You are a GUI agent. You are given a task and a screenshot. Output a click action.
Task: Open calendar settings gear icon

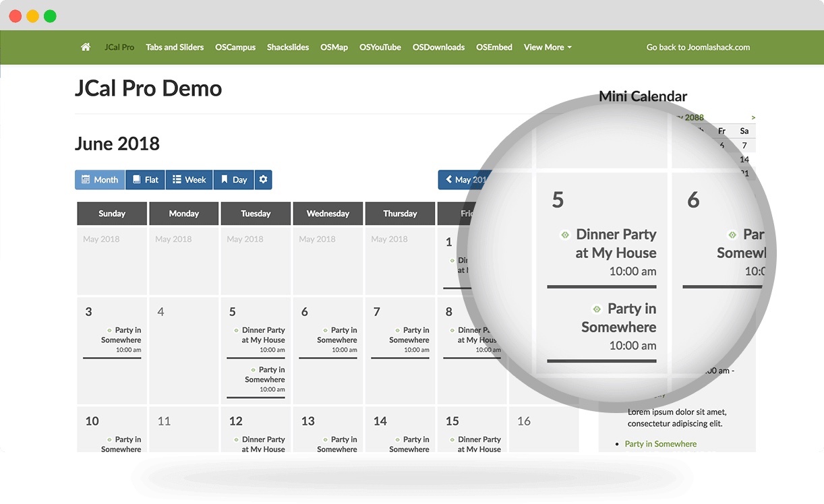(x=263, y=180)
